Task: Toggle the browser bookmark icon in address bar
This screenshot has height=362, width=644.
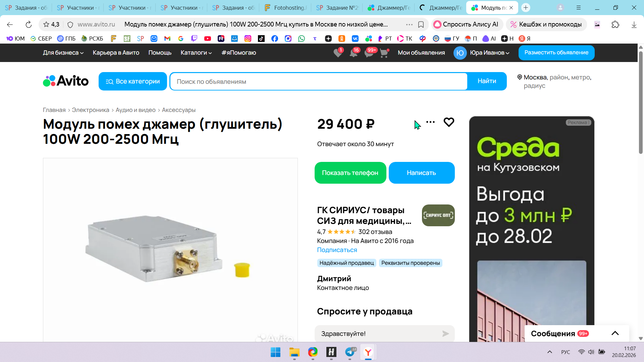Action: (x=421, y=24)
